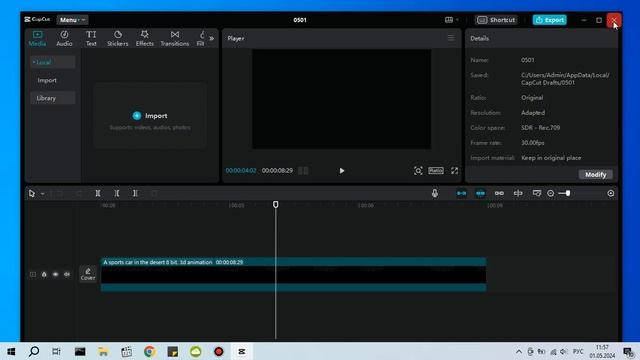
Task: Open the pointer tool dropdown arrow
Action: pyautogui.click(x=42, y=193)
